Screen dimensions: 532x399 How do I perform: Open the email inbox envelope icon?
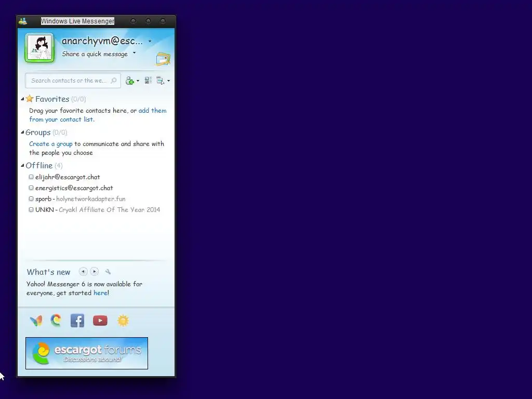[163, 59]
